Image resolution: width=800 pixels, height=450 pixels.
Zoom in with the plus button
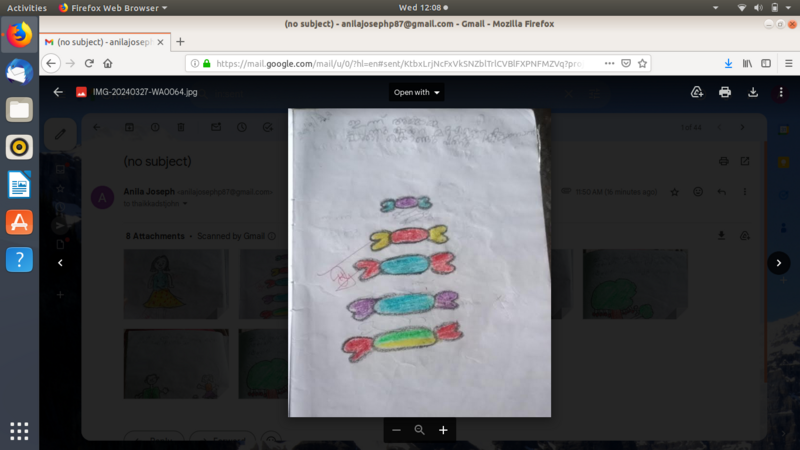point(443,430)
